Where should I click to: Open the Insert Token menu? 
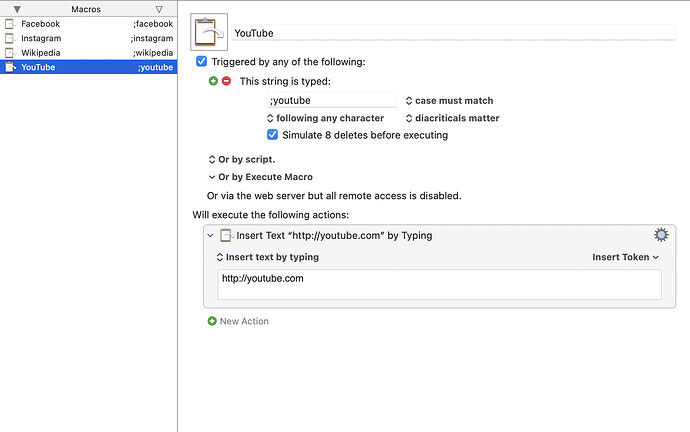625,257
